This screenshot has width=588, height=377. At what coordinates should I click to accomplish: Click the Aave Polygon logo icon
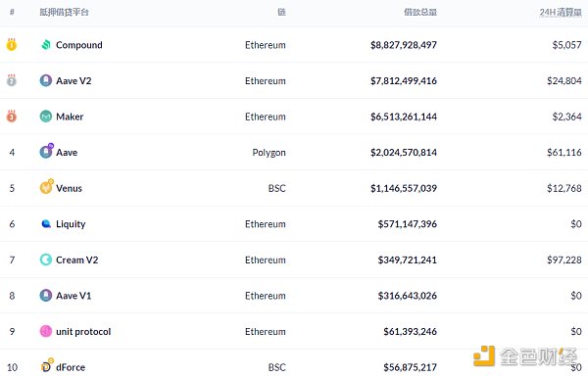[x=46, y=151]
